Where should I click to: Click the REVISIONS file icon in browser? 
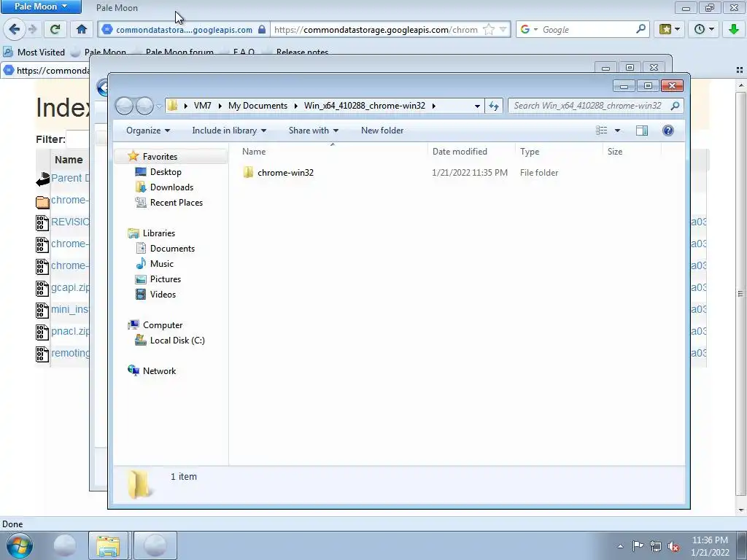42,223
